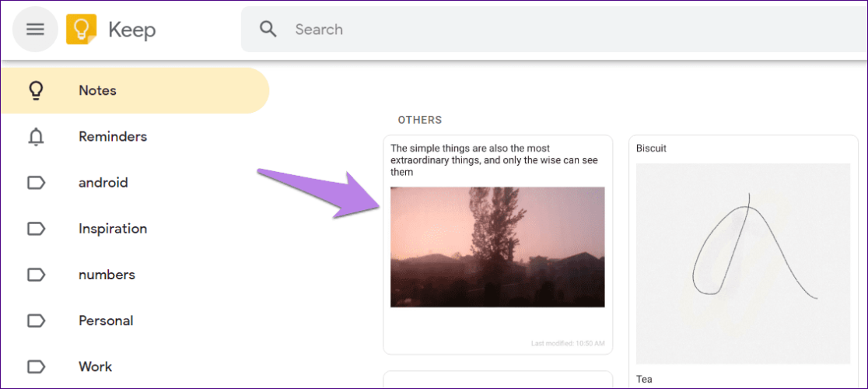Image resolution: width=868 pixels, height=389 pixels.
Task: Open the Biscuit note drawing
Action: click(x=743, y=264)
